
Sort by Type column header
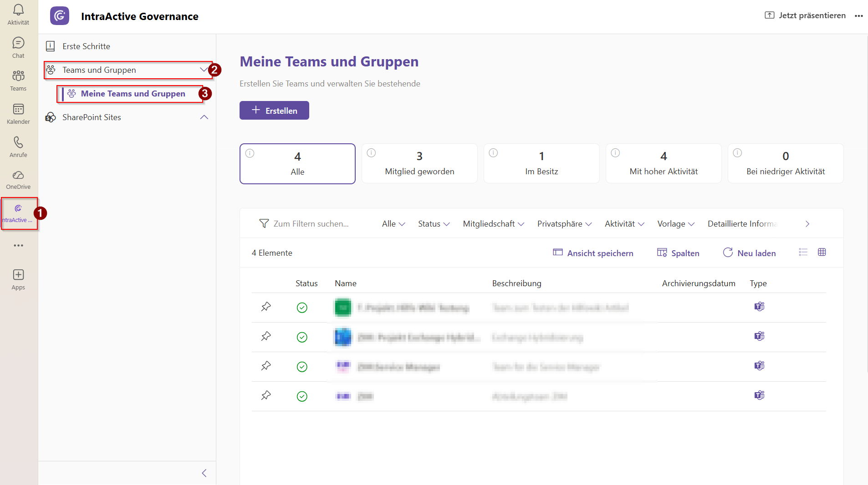tap(758, 283)
